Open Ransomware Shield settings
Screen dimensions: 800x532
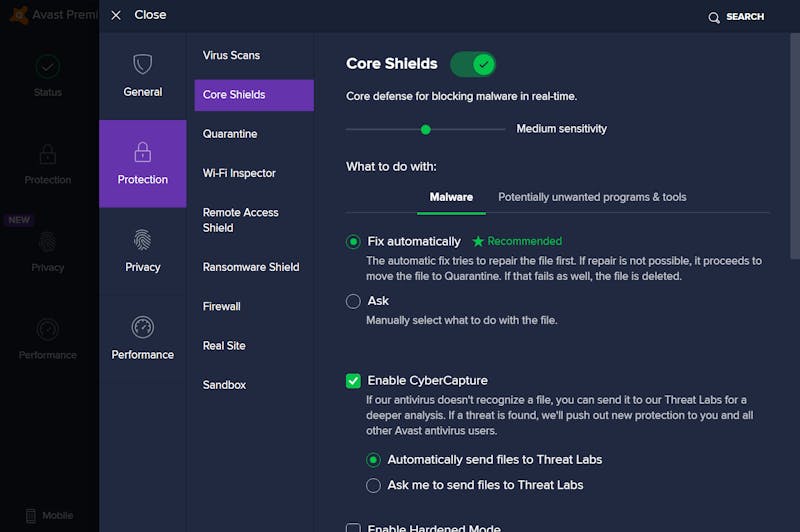pos(251,267)
